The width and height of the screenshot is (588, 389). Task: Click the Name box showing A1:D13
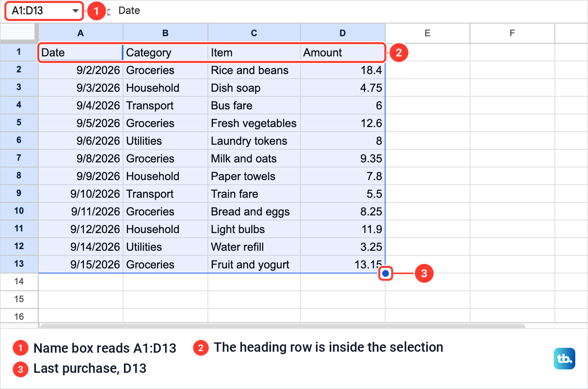[44, 11]
